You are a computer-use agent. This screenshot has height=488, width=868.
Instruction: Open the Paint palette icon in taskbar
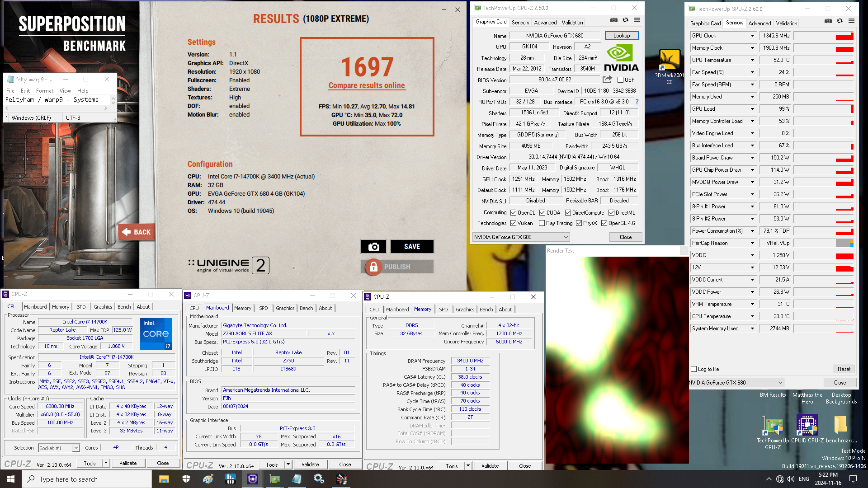208,479
